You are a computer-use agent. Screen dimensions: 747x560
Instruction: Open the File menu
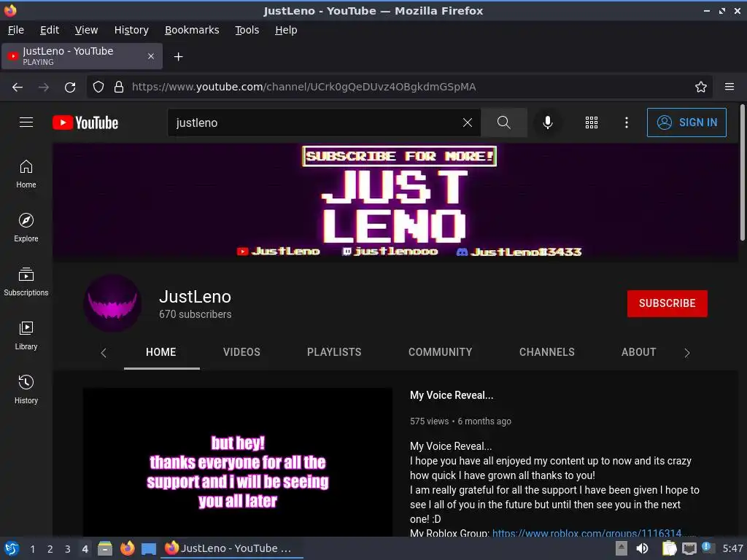(16, 30)
